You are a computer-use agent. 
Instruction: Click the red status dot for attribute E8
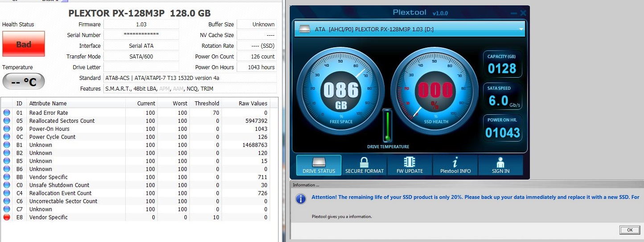7,217
